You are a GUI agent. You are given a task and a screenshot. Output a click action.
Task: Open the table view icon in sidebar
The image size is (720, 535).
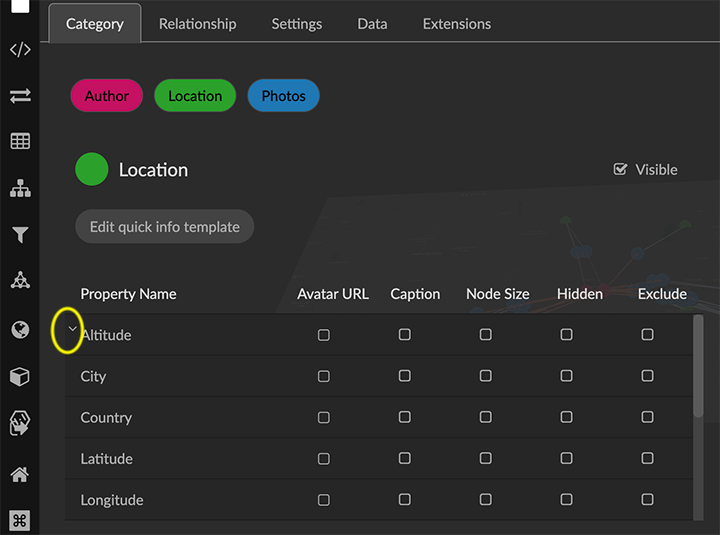(19, 141)
